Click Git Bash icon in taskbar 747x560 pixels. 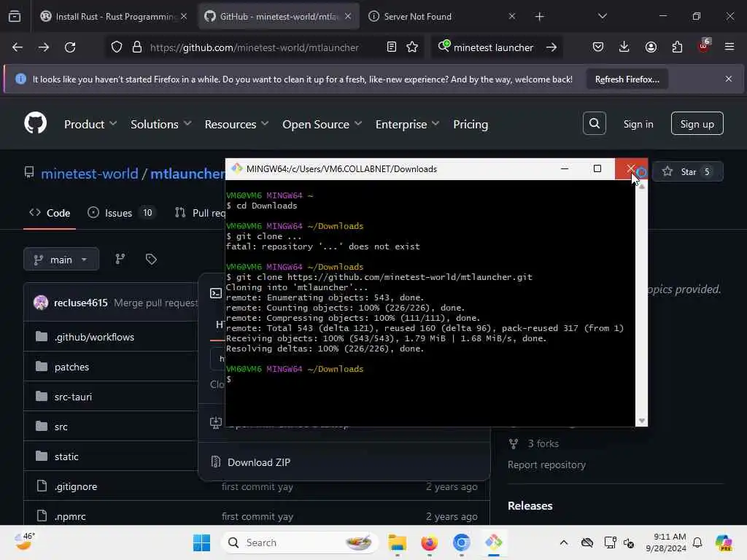pyautogui.click(x=494, y=542)
